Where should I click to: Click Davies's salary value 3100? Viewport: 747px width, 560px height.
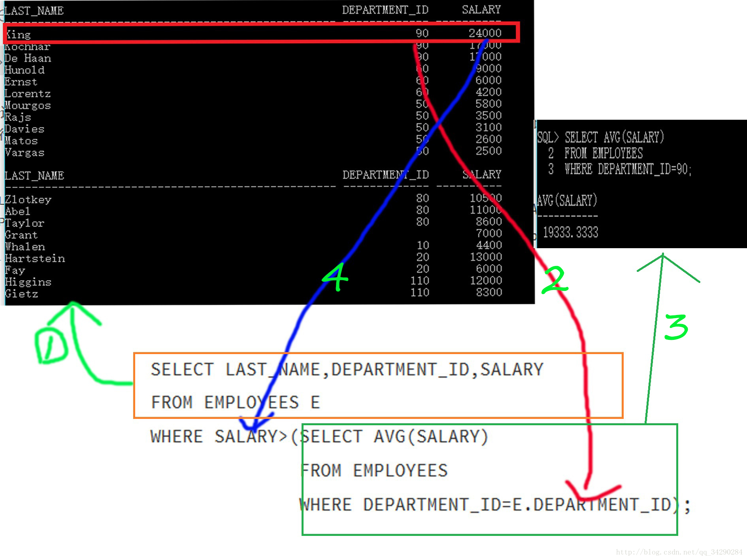[x=489, y=128]
